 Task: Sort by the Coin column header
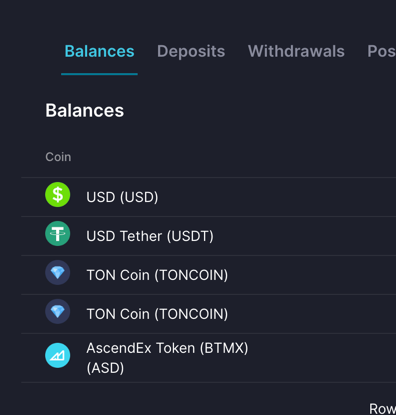pyautogui.click(x=58, y=157)
